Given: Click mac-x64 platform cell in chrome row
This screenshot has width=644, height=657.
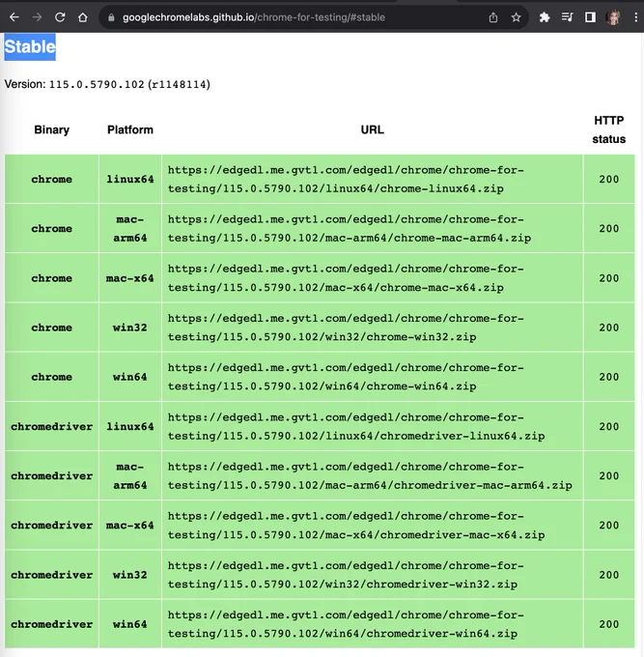Looking at the screenshot, I should (130, 278).
